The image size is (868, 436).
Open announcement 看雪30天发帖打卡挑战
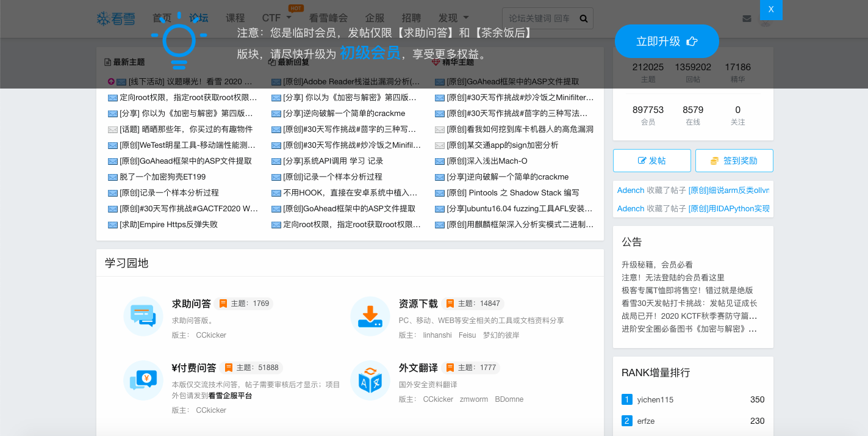[689, 303]
